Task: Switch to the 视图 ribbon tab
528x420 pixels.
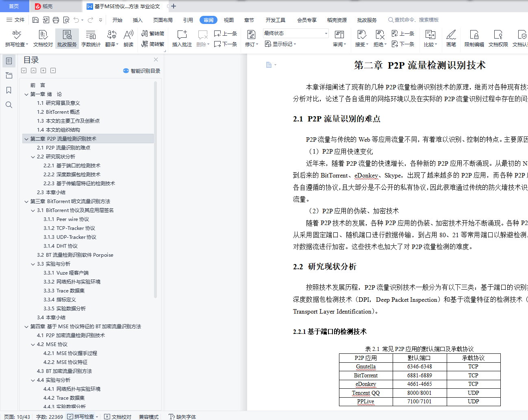Action: click(x=229, y=20)
